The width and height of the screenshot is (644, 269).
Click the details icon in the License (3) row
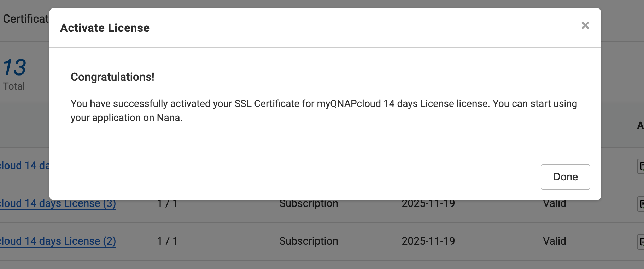pyautogui.click(x=640, y=204)
